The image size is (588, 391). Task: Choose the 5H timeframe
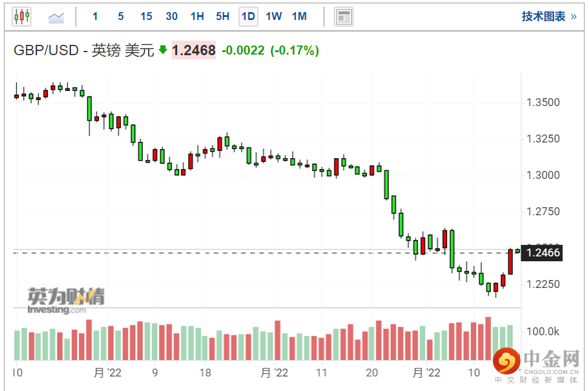pos(223,16)
